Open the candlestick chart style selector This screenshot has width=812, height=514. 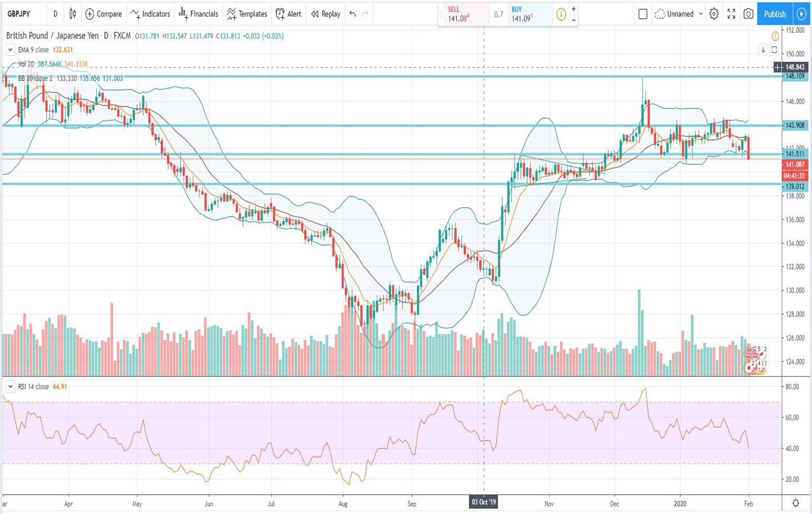(x=73, y=14)
